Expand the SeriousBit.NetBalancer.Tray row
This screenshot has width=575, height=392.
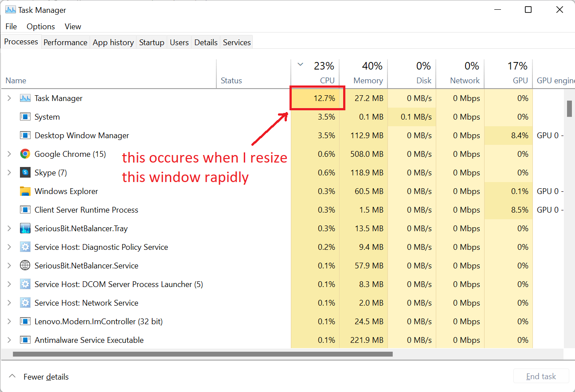[x=9, y=229]
